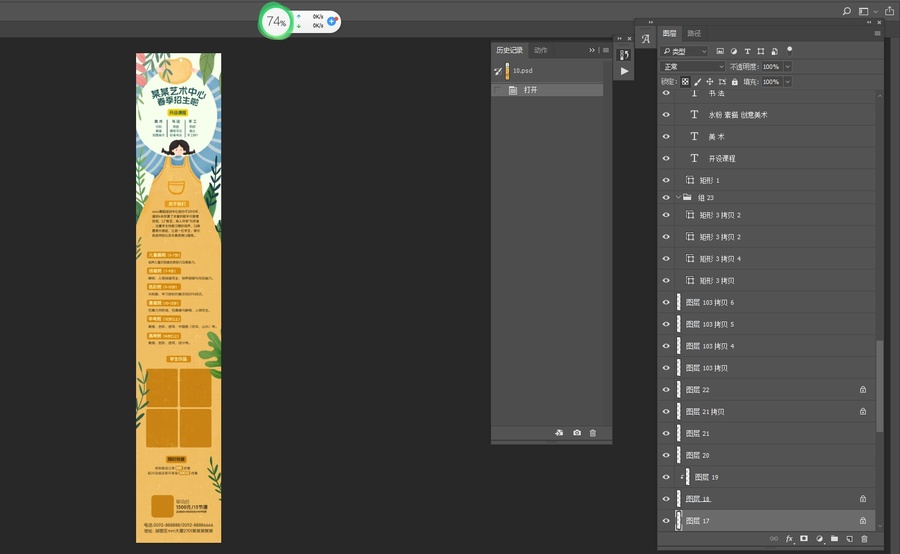Collapse the Layers panel to icons
This screenshot has height=554, width=900.
pyautogui.click(x=869, y=22)
